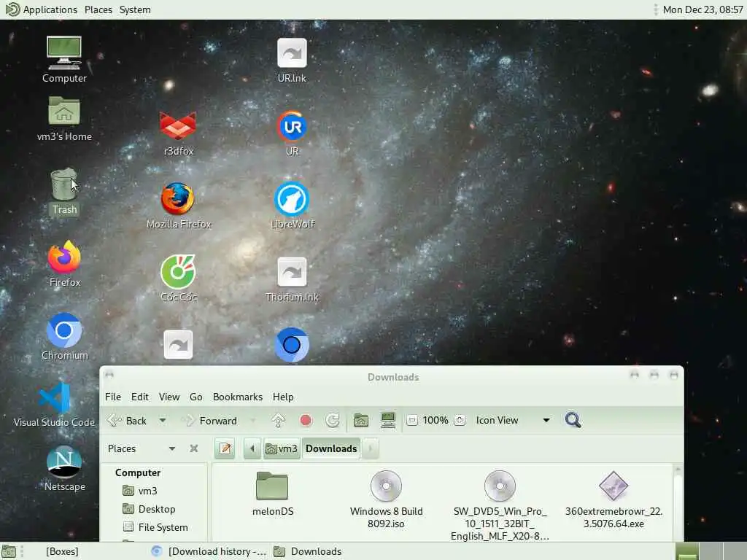Image resolution: width=747 pixels, height=560 pixels.
Task: Click the Back button
Action: coord(128,421)
